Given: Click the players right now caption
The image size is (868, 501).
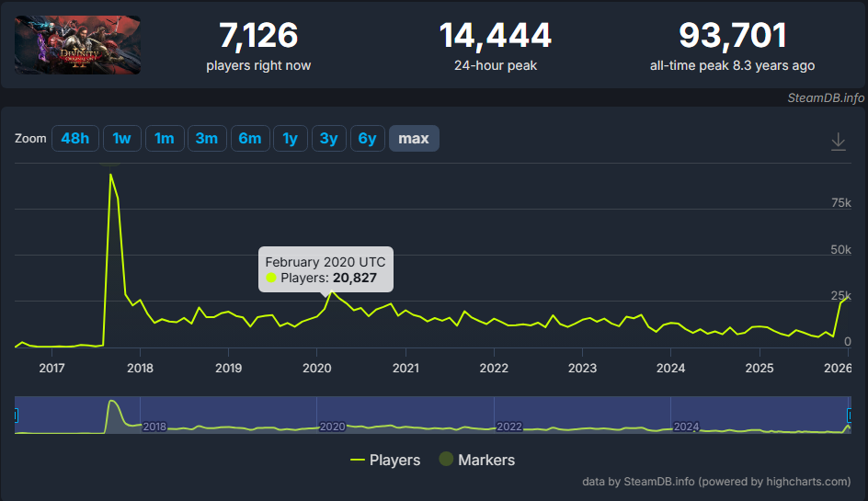Looking at the screenshot, I should [258, 65].
